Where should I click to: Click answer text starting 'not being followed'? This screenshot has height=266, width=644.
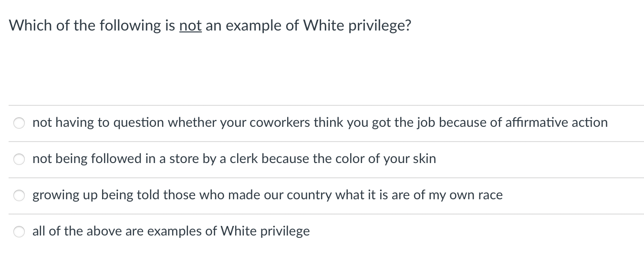click(x=234, y=159)
